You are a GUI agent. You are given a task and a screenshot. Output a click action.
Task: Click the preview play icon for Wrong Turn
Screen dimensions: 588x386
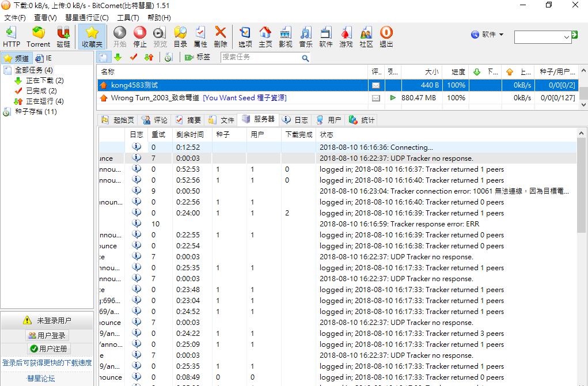pos(393,97)
